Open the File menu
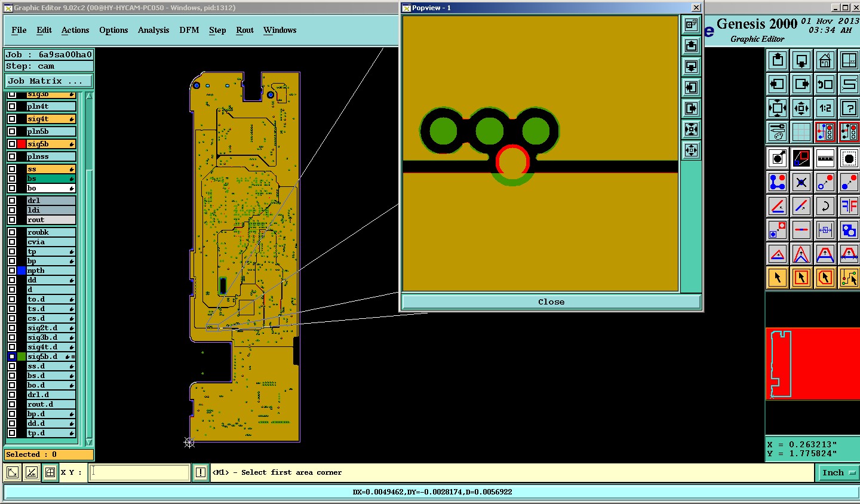Viewport: 860px width, 504px height. tap(19, 30)
